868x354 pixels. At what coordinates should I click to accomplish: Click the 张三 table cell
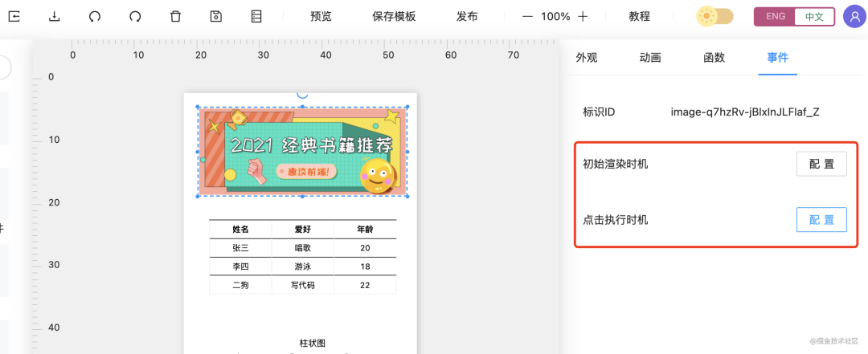point(240,248)
